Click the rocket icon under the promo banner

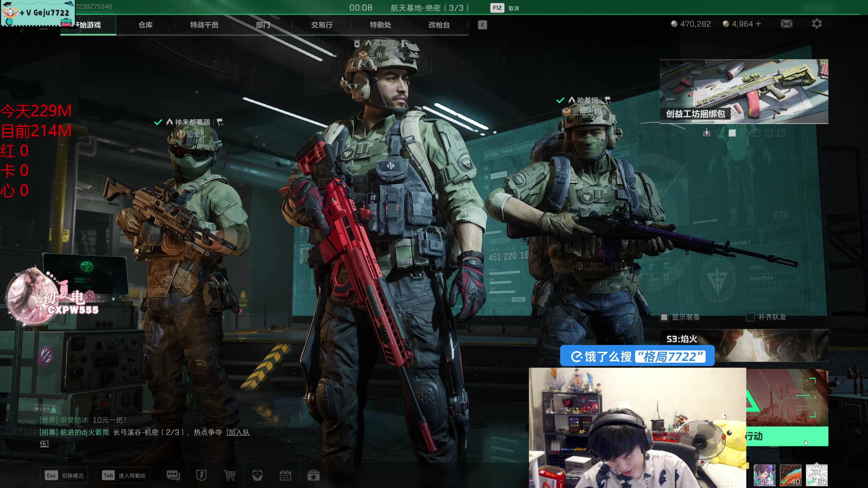[x=707, y=133]
